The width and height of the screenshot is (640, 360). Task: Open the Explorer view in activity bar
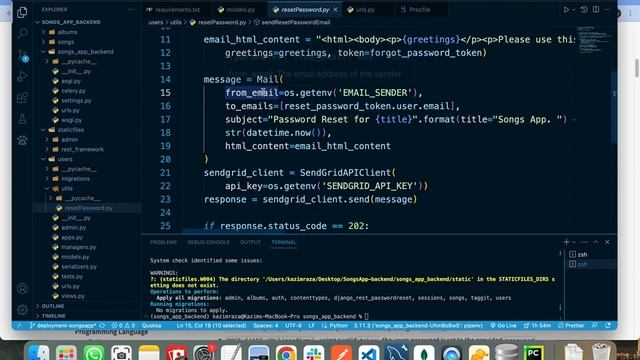click(22, 12)
